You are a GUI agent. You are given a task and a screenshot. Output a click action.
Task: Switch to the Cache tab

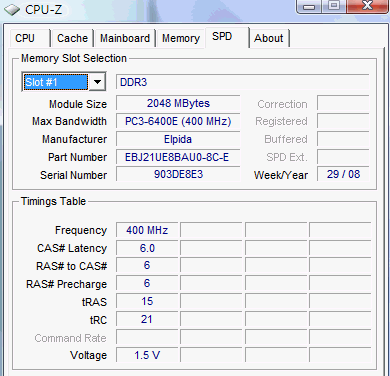pos(72,38)
